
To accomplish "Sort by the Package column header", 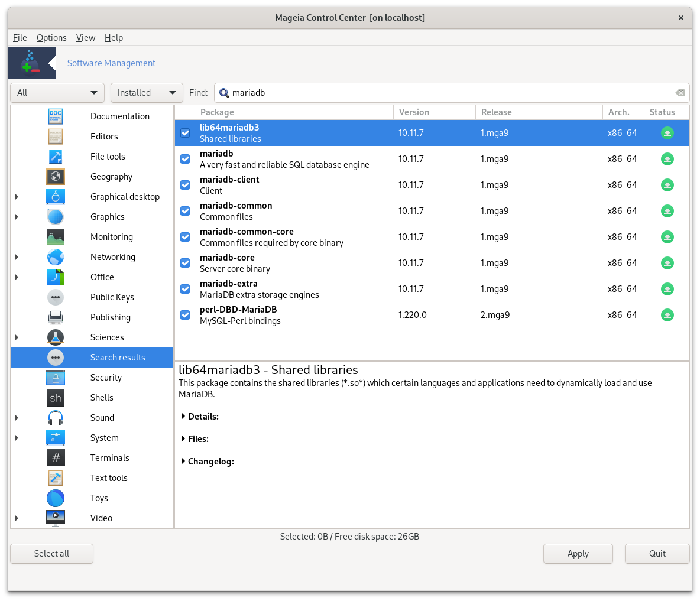I will tap(294, 112).
